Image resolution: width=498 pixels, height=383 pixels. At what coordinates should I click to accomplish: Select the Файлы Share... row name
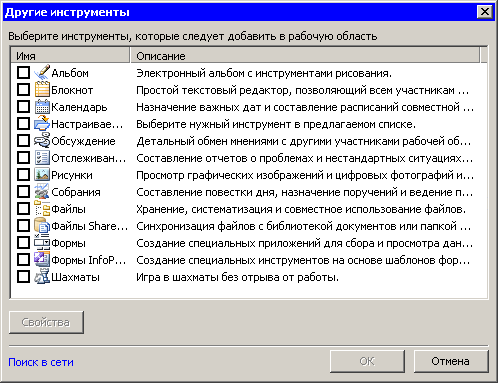(90, 226)
